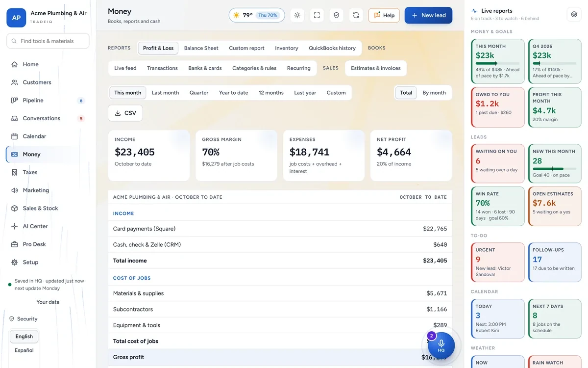Open the Next 7 Days card
This screenshot has height=368, width=588.
(x=555, y=318)
